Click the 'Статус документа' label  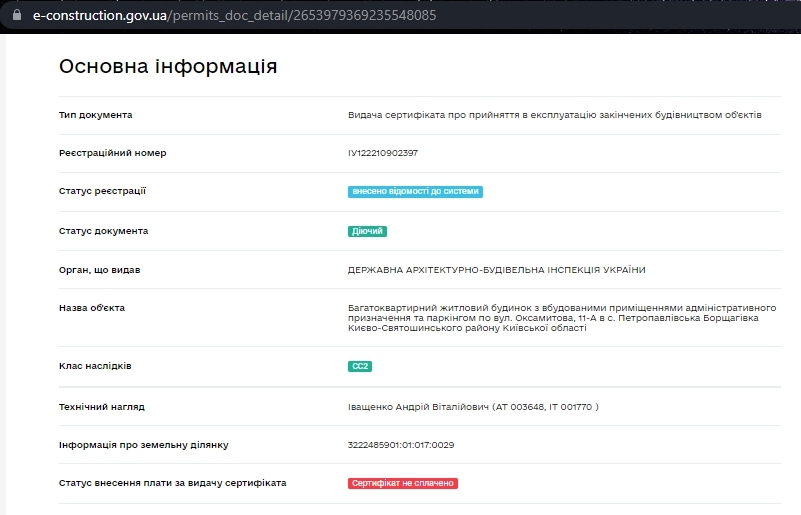103,231
